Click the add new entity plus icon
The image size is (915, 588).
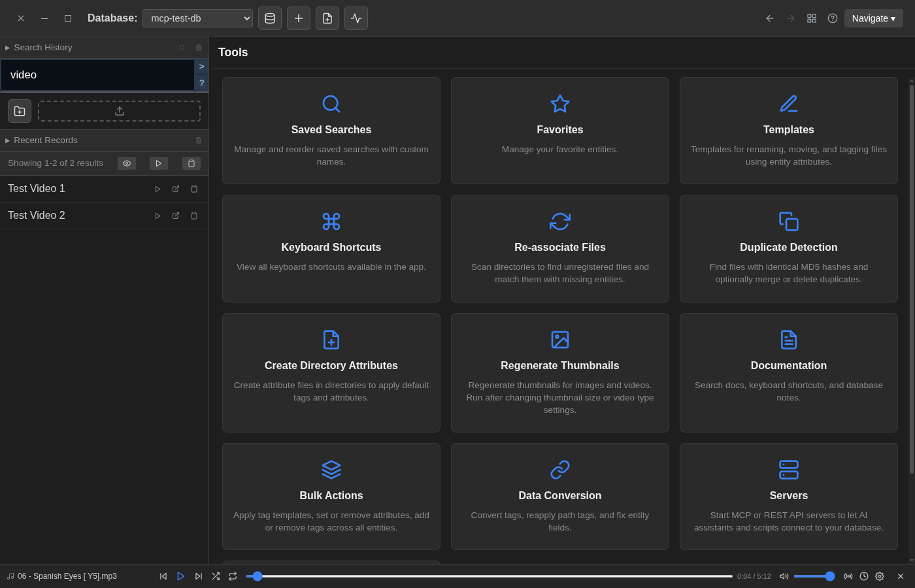pos(298,18)
